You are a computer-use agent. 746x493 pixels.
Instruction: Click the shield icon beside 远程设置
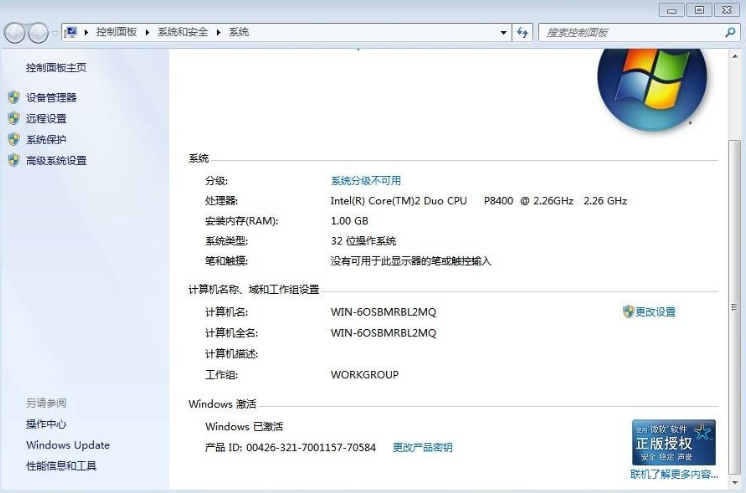tap(13, 119)
